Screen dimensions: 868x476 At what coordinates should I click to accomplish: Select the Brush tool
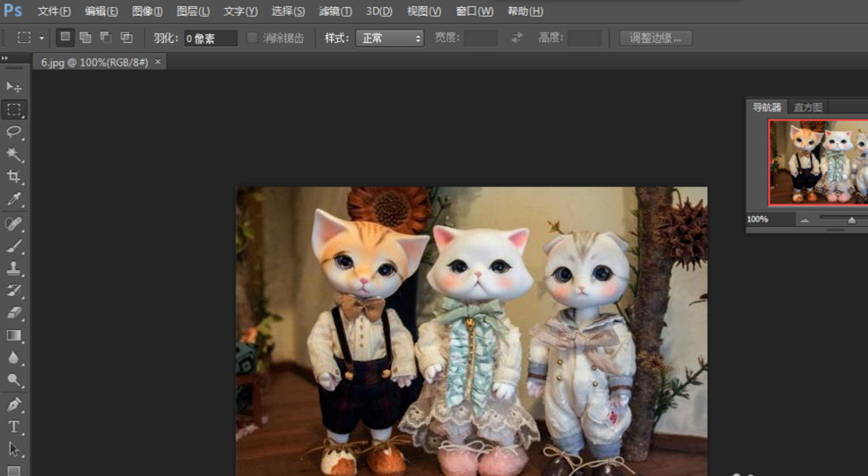click(13, 246)
